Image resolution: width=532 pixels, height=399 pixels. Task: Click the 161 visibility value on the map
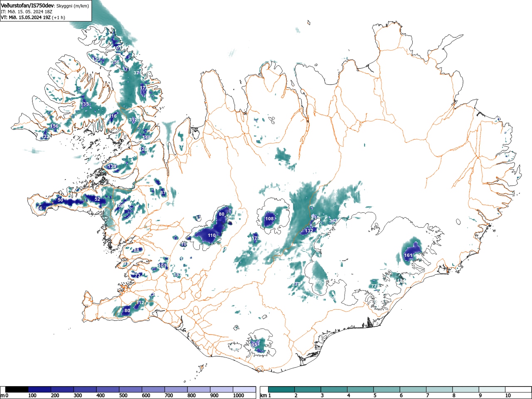tap(409, 255)
